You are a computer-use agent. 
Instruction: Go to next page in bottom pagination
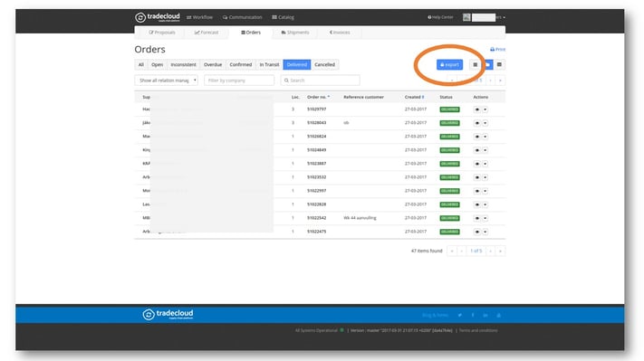[x=490, y=251]
